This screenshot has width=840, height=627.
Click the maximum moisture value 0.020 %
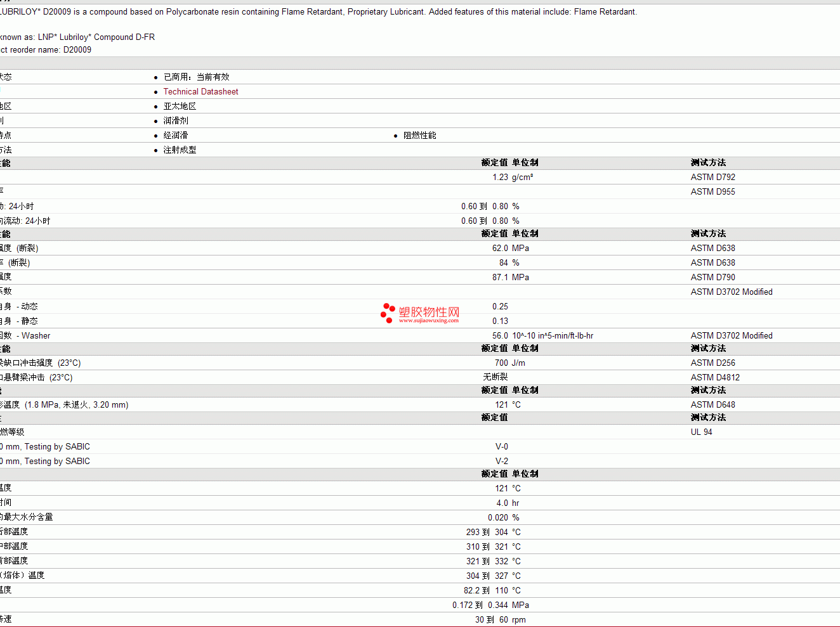pos(504,517)
